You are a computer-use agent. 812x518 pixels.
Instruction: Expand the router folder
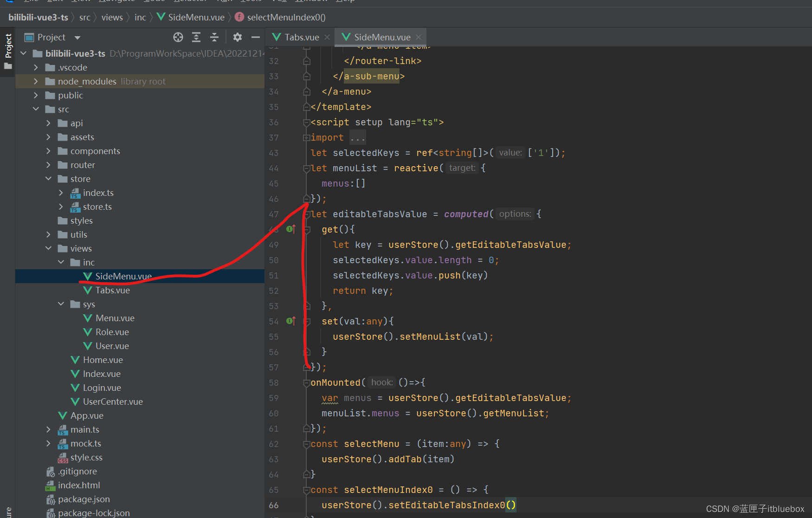click(x=49, y=165)
